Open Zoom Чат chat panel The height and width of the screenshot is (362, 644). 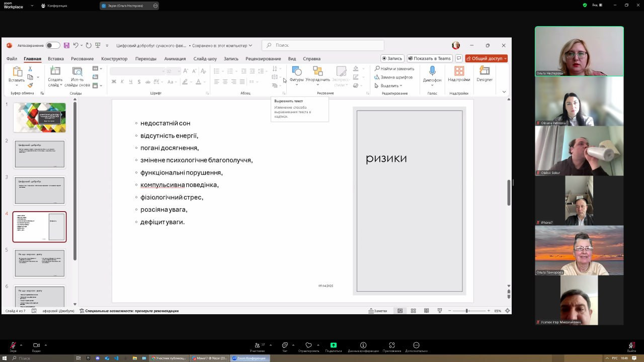pyautogui.click(x=285, y=346)
